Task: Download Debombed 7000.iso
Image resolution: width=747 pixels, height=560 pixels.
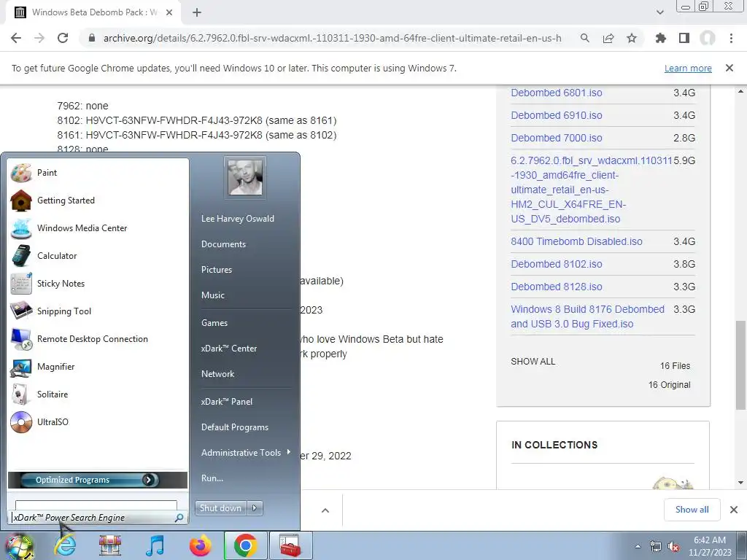Action: click(557, 138)
